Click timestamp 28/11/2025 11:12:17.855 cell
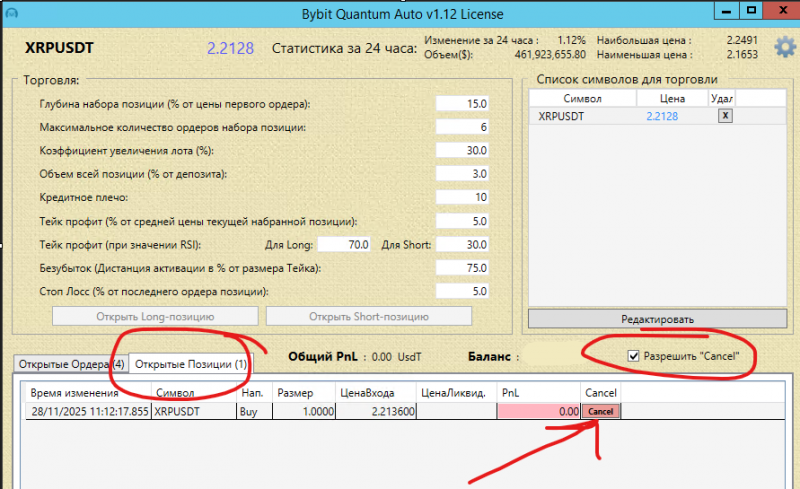 point(89,411)
